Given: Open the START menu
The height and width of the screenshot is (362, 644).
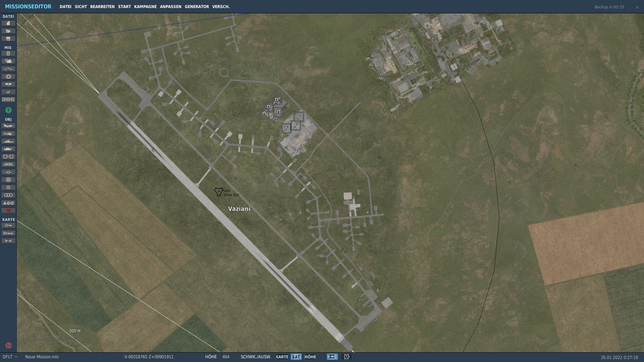Looking at the screenshot, I should pyautogui.click(x=124, y=7).
